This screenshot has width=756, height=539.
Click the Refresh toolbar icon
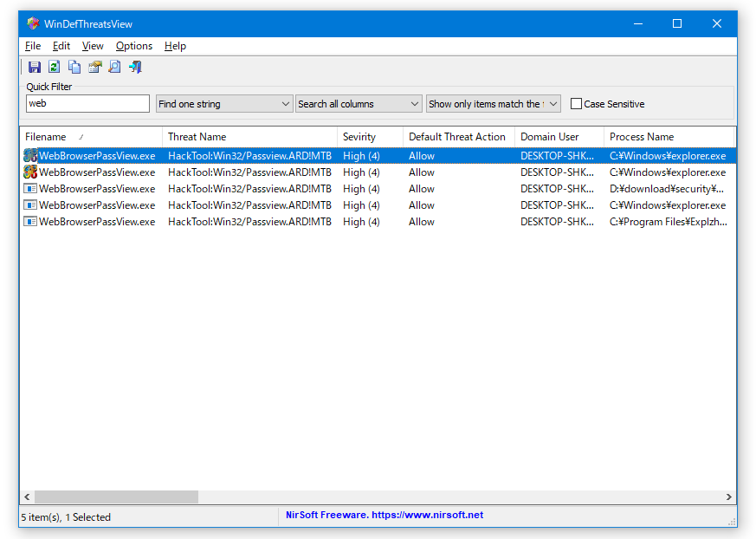pyautogui.click(x=54, y=67)
